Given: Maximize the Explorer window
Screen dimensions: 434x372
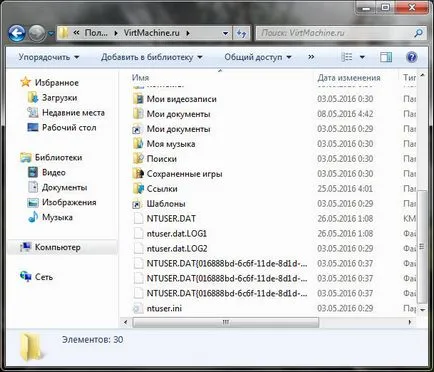Looking at the screenshot, I should coord(386,8).
